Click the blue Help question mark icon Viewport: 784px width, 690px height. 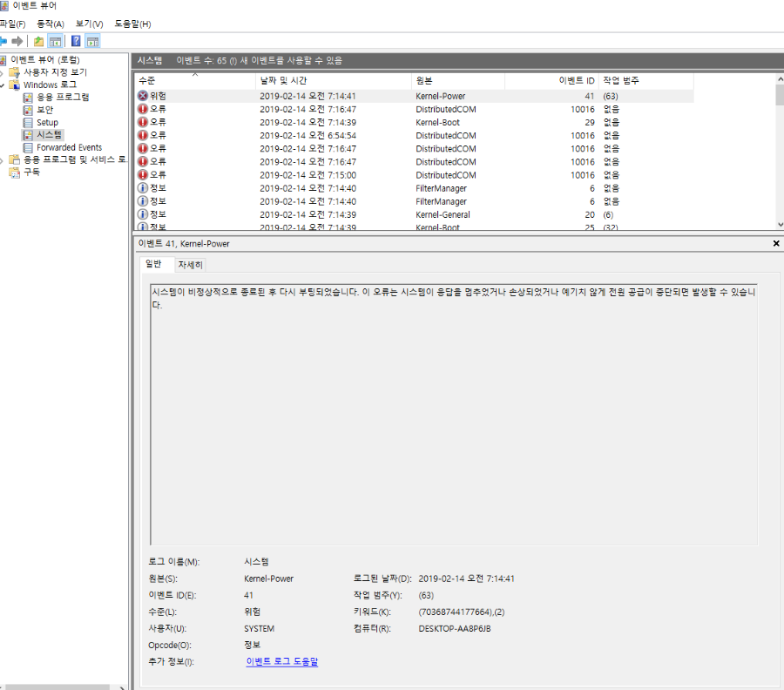pyautogui.click(x=76, y=41)
